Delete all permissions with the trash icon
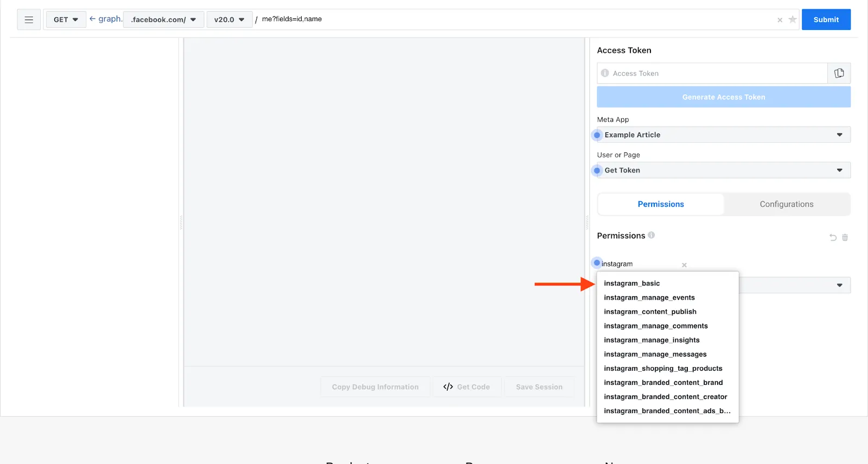The width and height of the screenshot is (868, 464). (x=845, y=237)
